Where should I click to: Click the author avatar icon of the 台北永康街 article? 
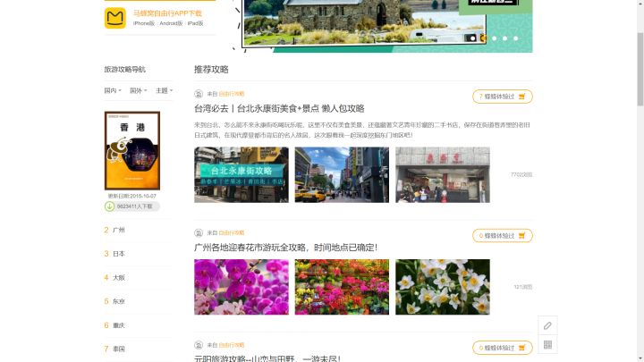point(199,94)
